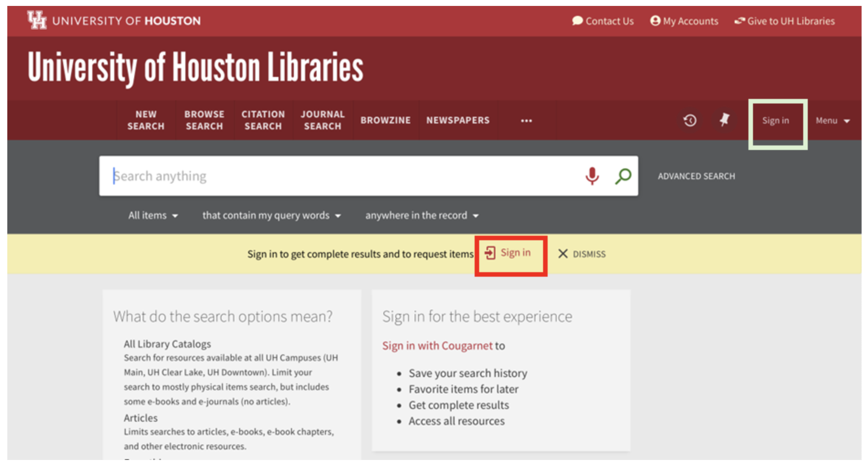Click the 'Articles' heading text
The width and height of the screenshot is (868, 465).
(141, 418)
